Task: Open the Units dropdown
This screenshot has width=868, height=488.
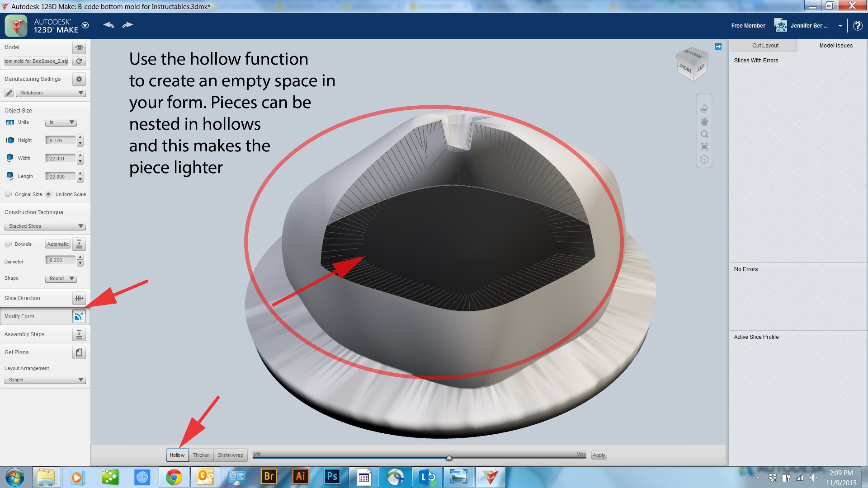Action: point(61,122)
